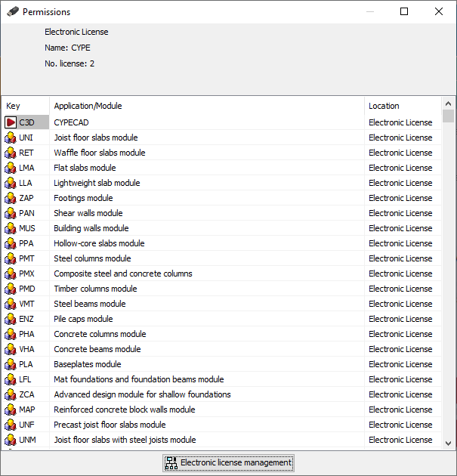This screenshot has height=476, width=457.
Task: Open Electronic license management
Action: [x=228, y=462]
